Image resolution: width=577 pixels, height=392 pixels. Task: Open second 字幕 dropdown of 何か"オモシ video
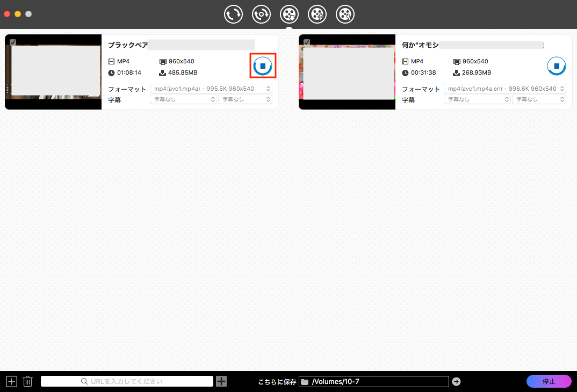(539, 99)
